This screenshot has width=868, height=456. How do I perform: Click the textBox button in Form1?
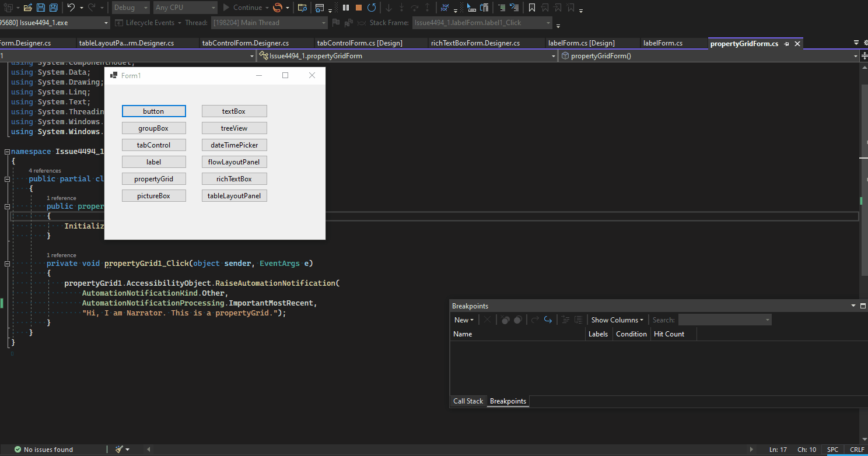234,111
